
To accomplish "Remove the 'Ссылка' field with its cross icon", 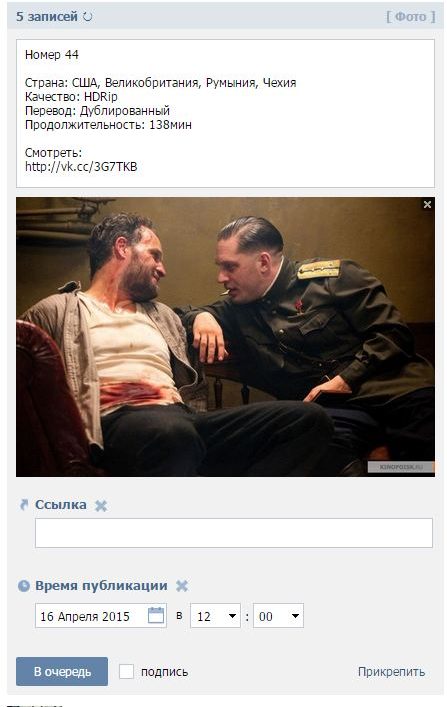I will click(x=101, y=505).
